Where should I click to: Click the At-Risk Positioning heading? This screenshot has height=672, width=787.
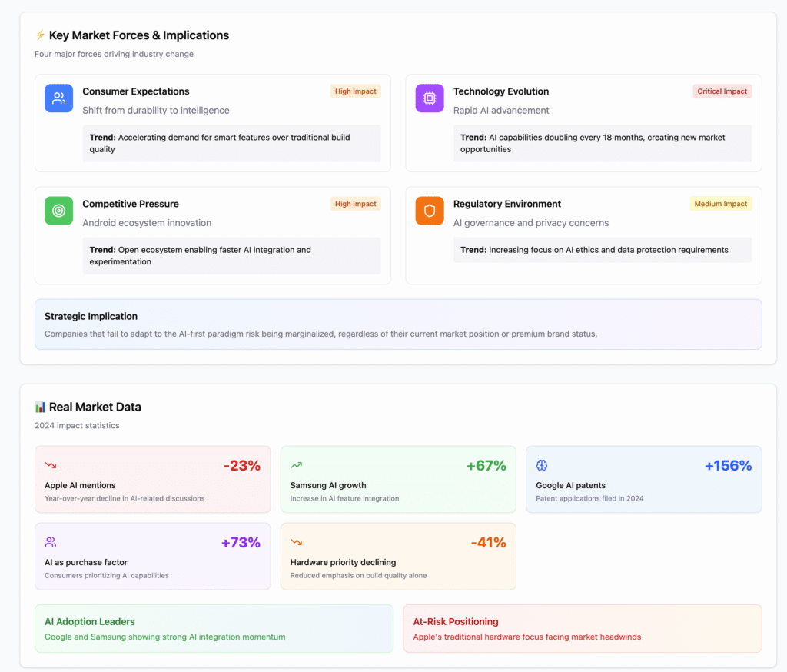pyautogui.click(x=456, y=622)
